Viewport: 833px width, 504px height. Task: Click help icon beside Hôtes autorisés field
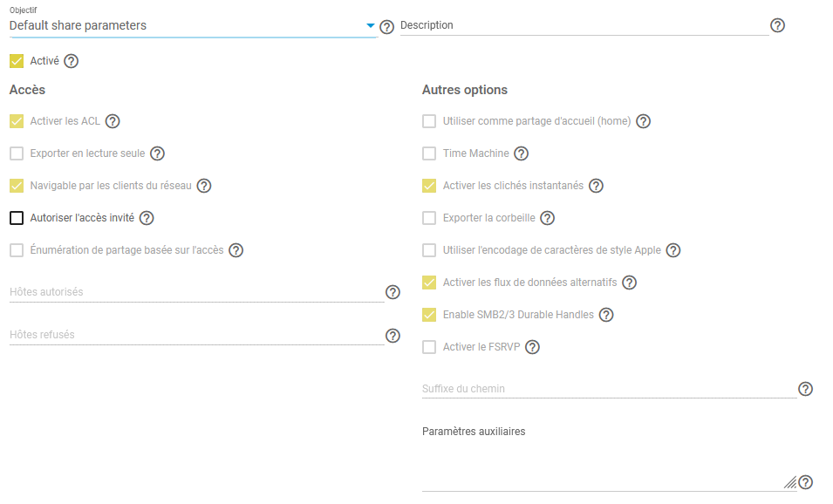click(393, 292)
